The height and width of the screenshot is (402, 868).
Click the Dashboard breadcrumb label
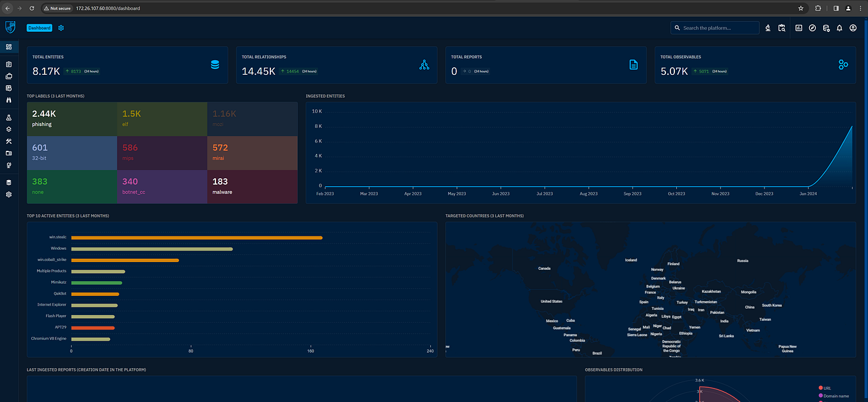click(x=39, y=27)
